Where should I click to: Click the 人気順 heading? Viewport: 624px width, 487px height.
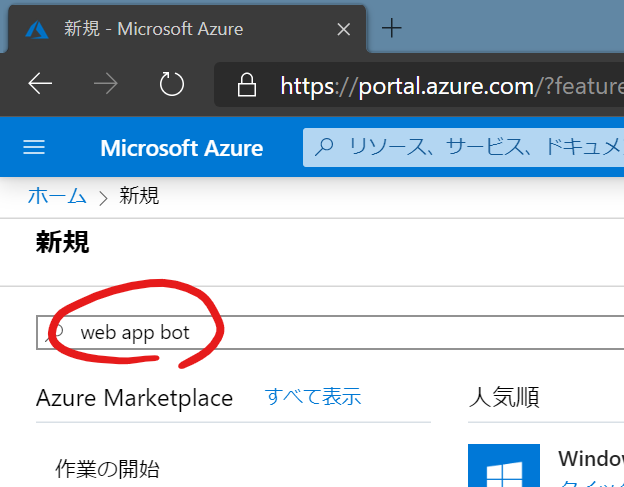pos(504,397)
